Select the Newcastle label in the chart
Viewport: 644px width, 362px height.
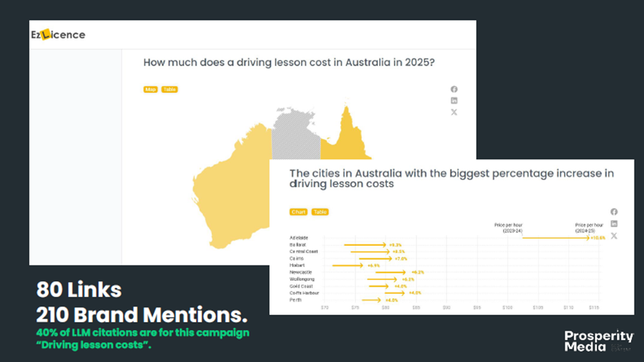(301, 272)
